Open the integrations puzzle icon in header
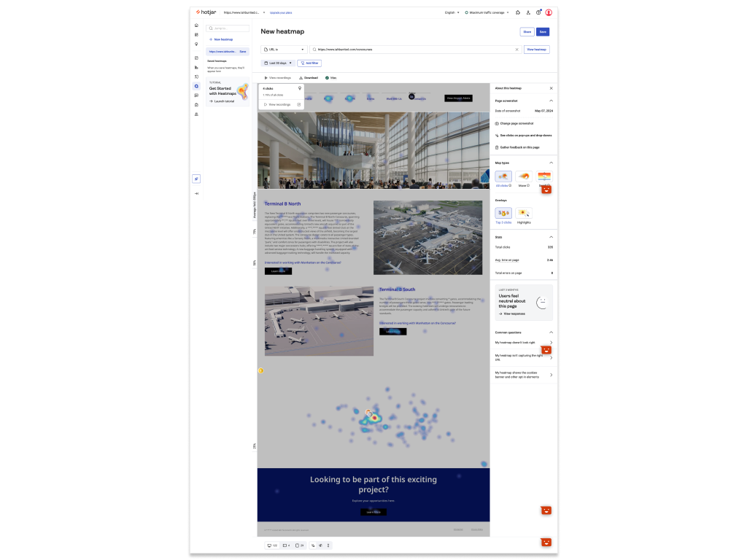The width and height of the screenshot is (747, 560). click(518, 12)
